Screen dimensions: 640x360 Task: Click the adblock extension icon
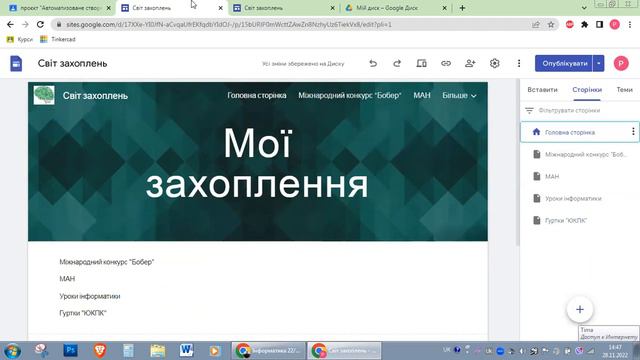tap(570, 24)
